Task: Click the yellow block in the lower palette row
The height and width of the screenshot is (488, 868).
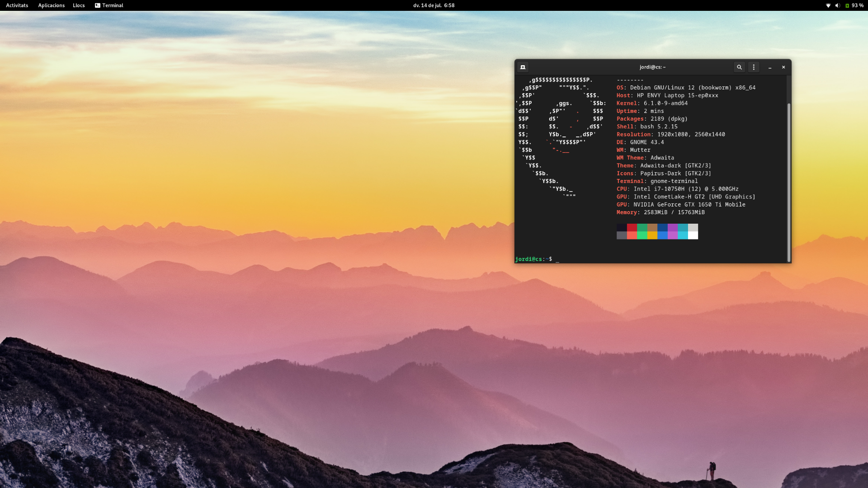Action: point(652,235)
